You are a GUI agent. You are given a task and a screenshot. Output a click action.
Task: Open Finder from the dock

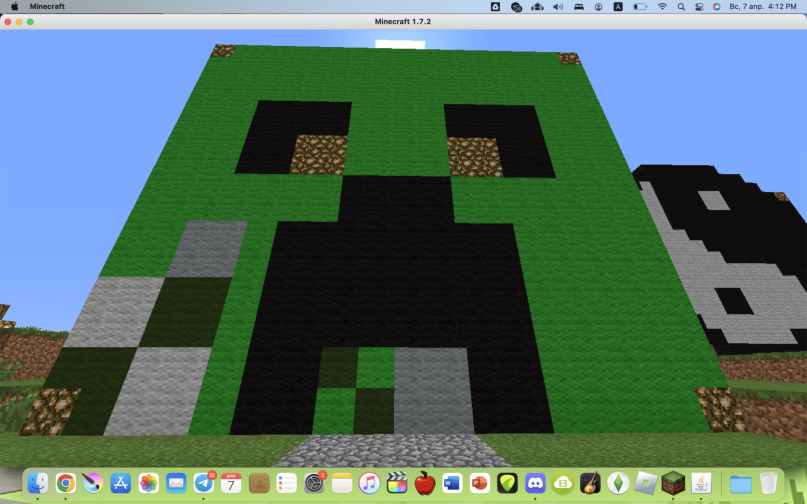pos(38,483)
